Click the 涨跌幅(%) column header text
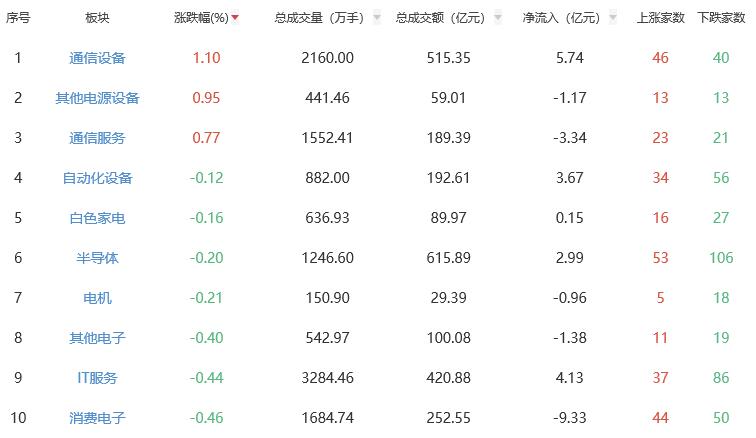Screen dimensions: 756x438 pos(201,18)
